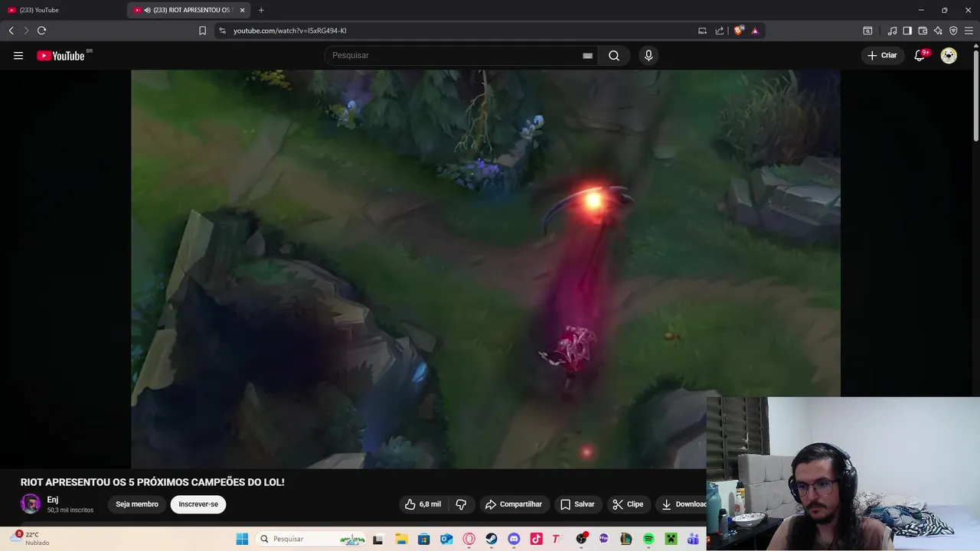Viewport: 980px width, 551px height.
Task: Open the on-screen keyboard in YouTube search
Action: [587, 56]
